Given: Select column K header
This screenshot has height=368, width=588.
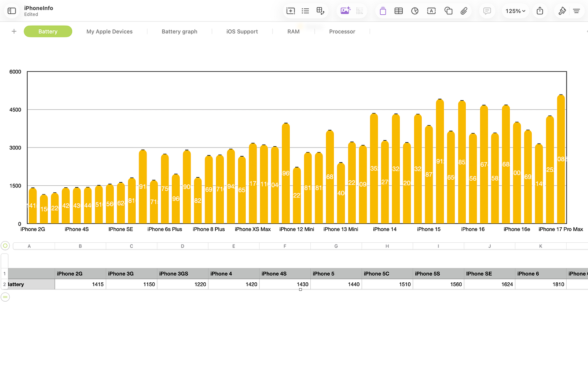Looking at the screenshot, I should pyautogui.click(x=541, y=246).
